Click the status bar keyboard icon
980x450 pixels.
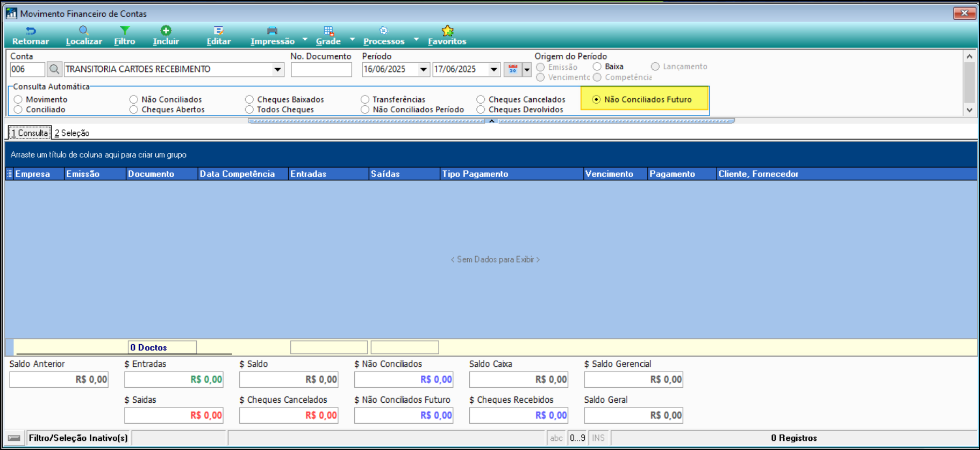click(x=15, y=438)
